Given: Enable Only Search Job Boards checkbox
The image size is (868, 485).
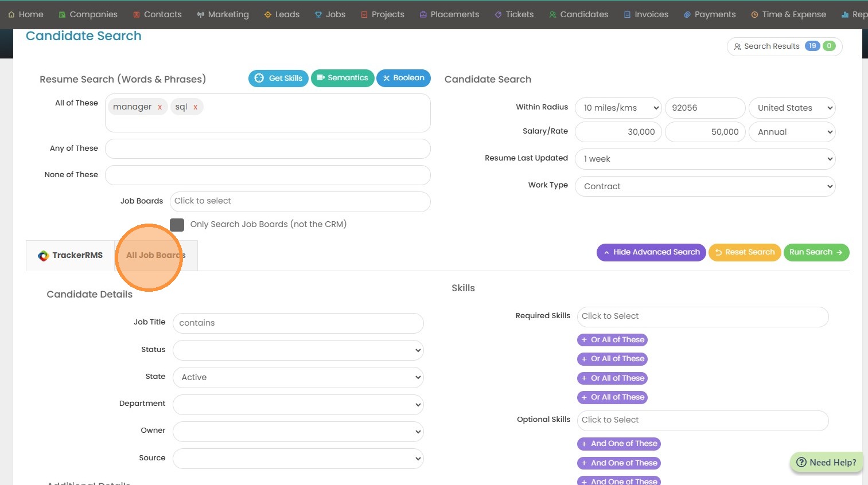Looking at the screenshot, I should point(177,225).
